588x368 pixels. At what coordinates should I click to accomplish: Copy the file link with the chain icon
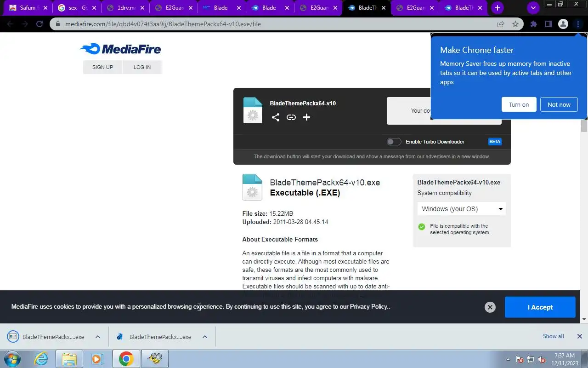291,117
